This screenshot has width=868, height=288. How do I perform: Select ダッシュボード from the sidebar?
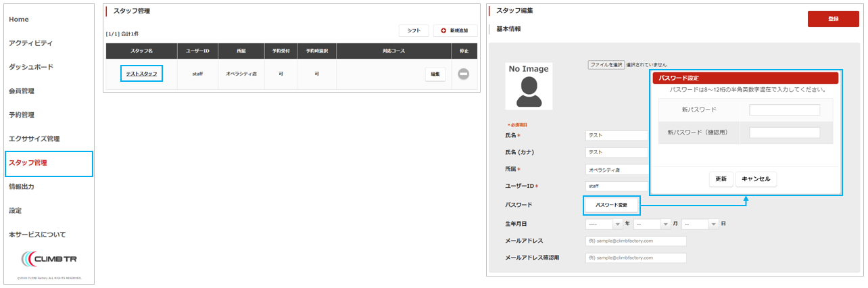pyautogui.click(x=31, y=68)
